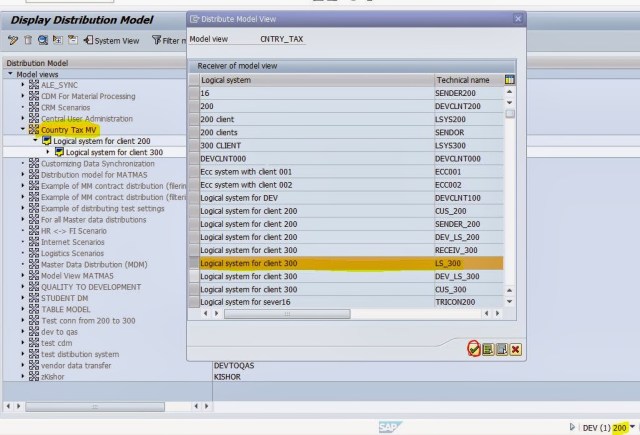
Task: Click the Find magnifier toolbar icon
Action: click(x=45, y=40)
